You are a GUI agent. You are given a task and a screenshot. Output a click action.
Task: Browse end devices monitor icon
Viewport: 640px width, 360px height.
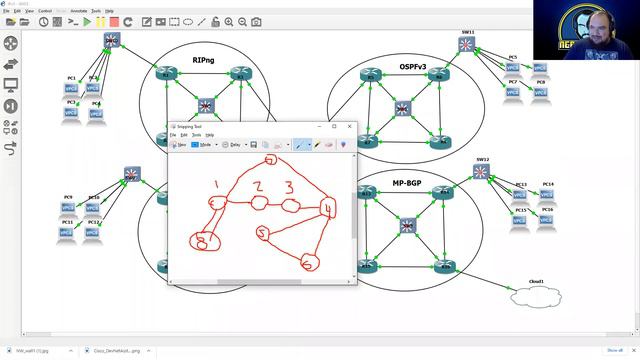(11, 85)
